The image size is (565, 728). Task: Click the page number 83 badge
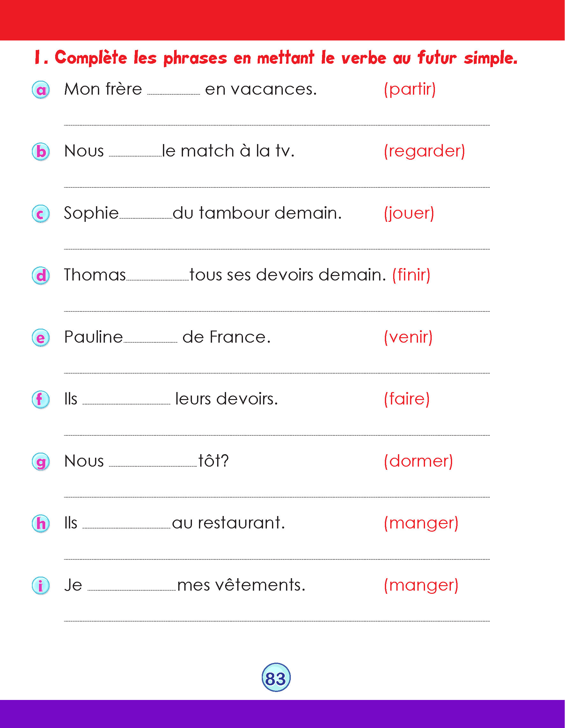tap(276, 677)
